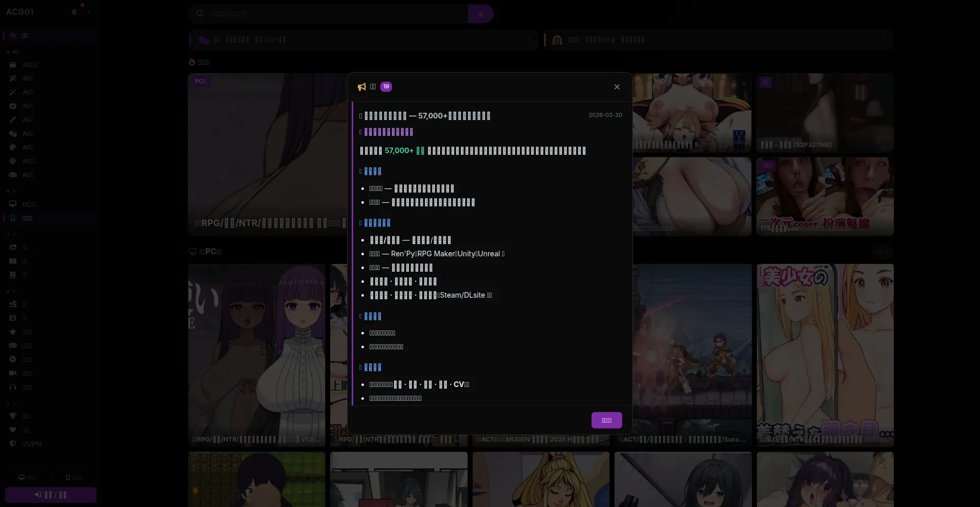Viewport: 980px width, 507px height.
Task: Open the SLG NTR card with blonde characters
Action: coord(825,355)
